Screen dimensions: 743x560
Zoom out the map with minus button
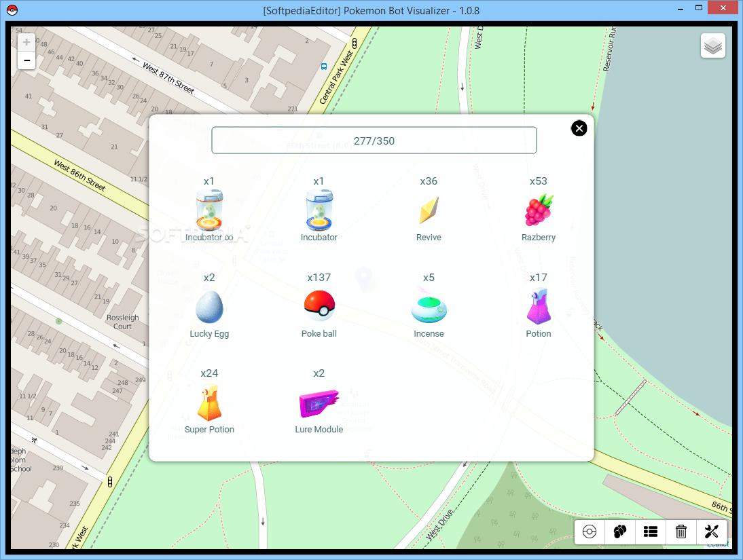(26, 60)
